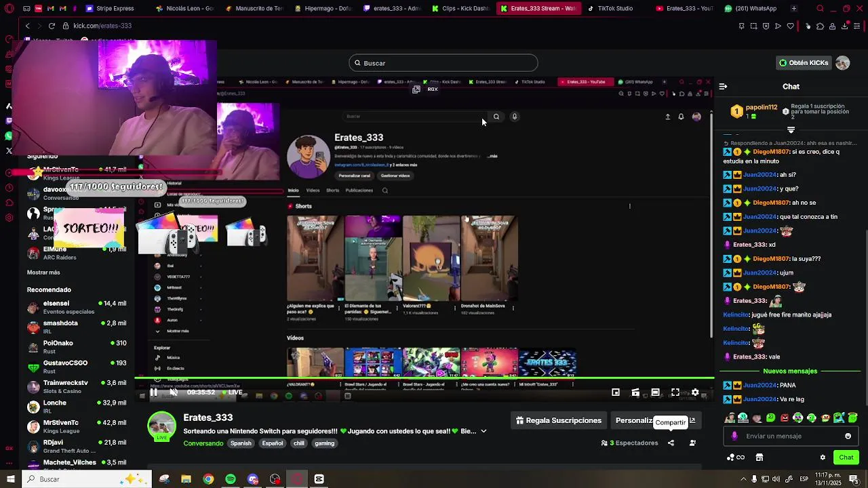This screenshot has height=488, width=868.
Task: Collapse the chat panel arrow icon
Action: (723, 87)
